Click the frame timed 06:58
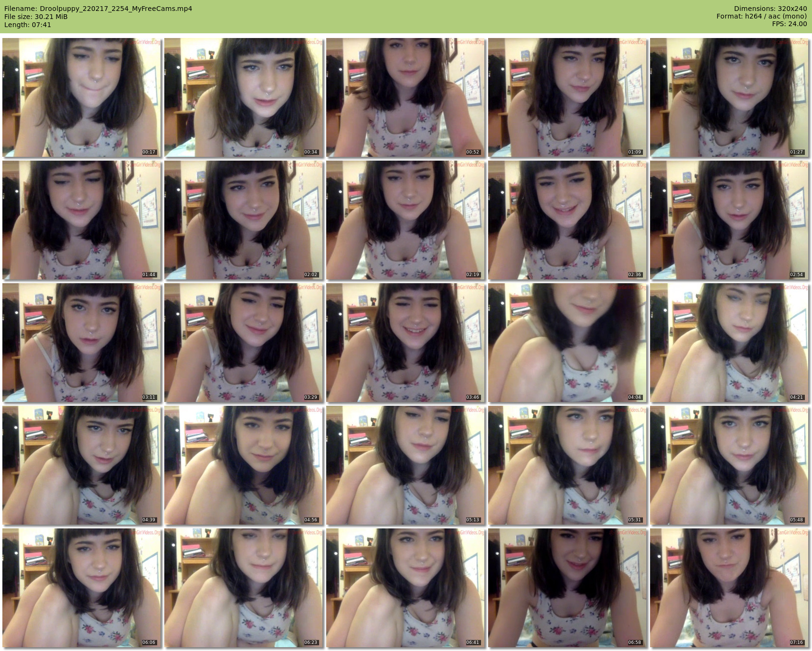The image size is (812, 651). point(567,588)
